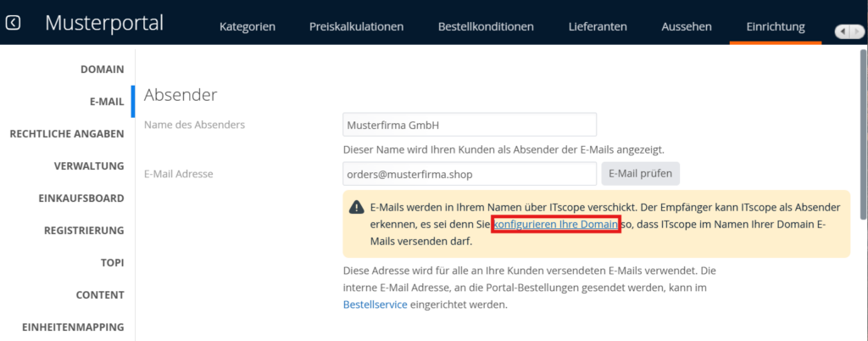
Task: Open the Verwaltung sidebar section
Action: point(89,165)
